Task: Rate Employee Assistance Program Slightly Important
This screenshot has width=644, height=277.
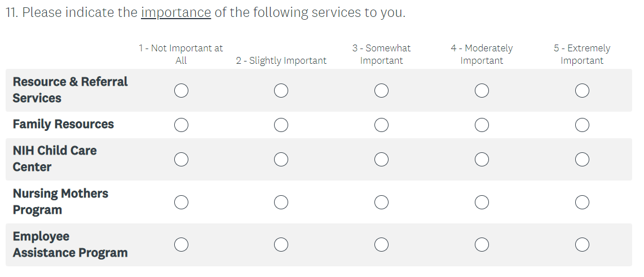Action: coord(281,245)
